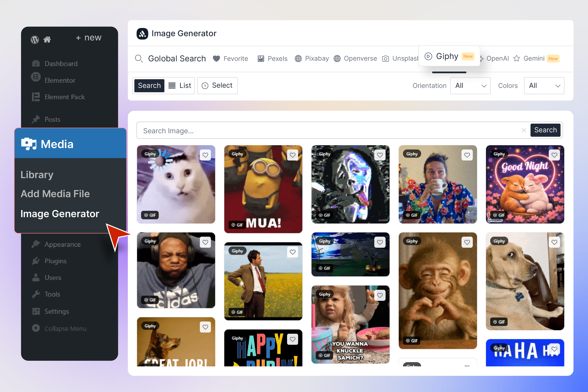Click the + new link
This screenshot has width=588, height=392.
click(x=89, y=38)
